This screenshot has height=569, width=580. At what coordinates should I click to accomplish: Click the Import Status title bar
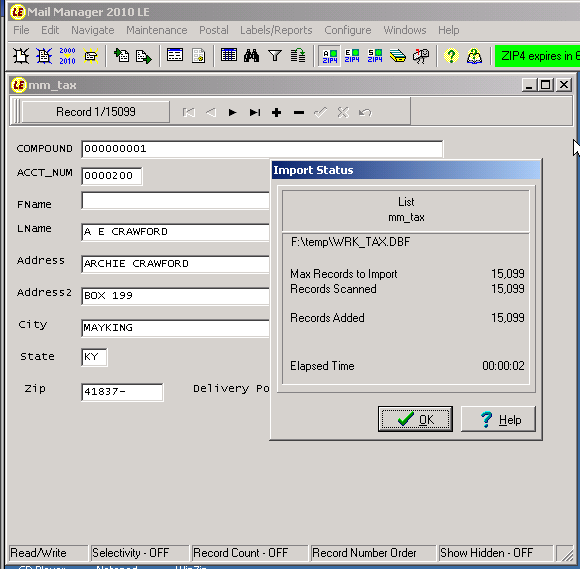pos(406,170)
